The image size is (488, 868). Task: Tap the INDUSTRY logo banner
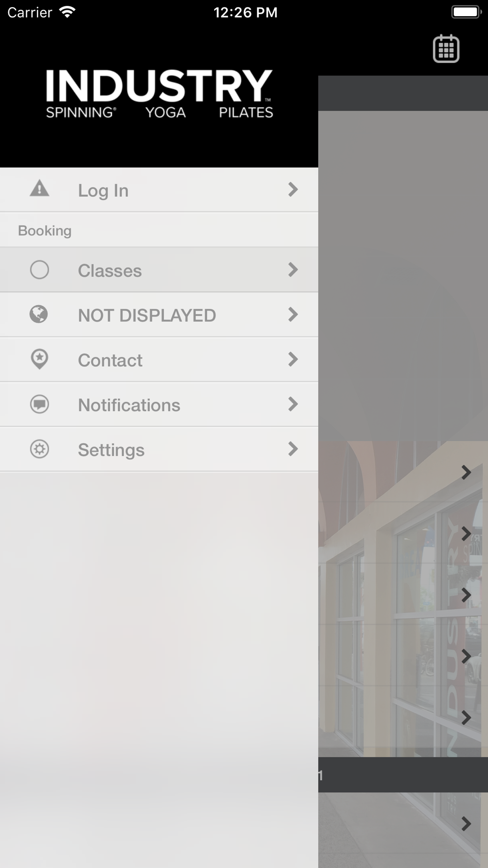point(159,94)
